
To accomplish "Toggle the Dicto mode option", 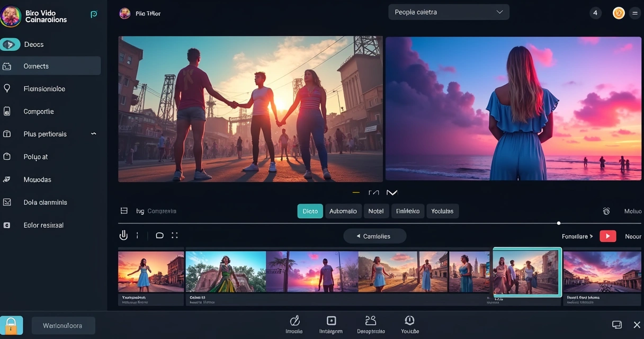I will tap(310, 211).
